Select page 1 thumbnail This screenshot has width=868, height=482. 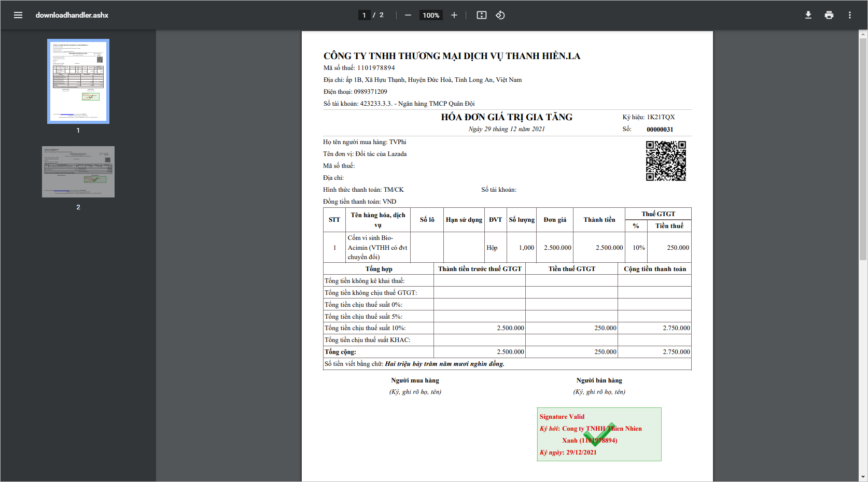click(78, 81)
